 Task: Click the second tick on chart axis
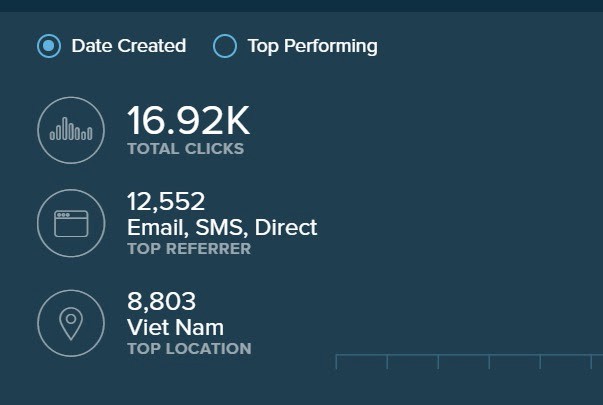(387, 361)
